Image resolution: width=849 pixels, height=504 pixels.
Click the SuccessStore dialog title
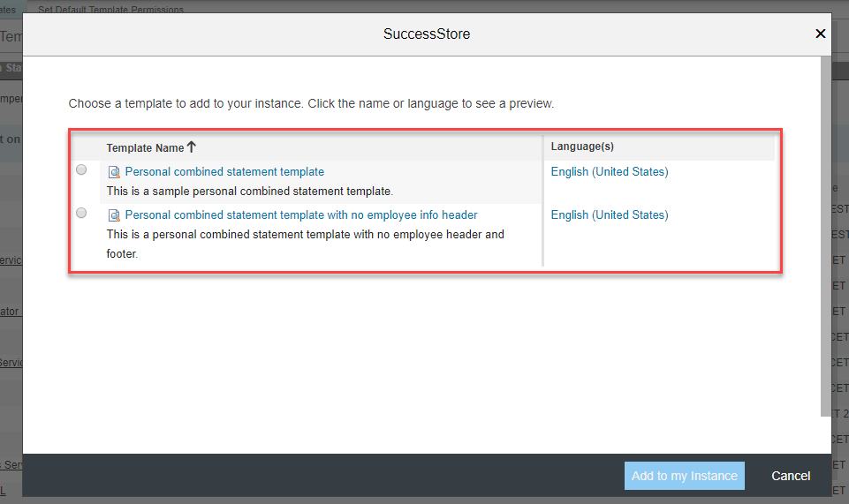pos(427,34)
